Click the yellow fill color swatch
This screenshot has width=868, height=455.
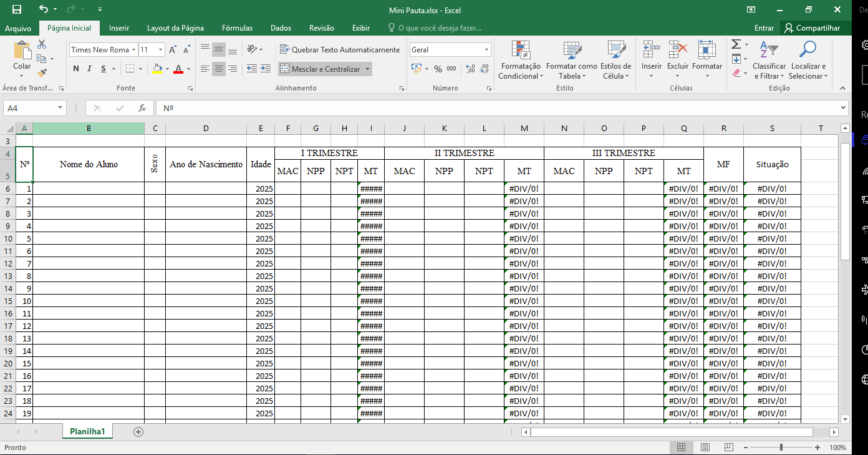(157, 69)
